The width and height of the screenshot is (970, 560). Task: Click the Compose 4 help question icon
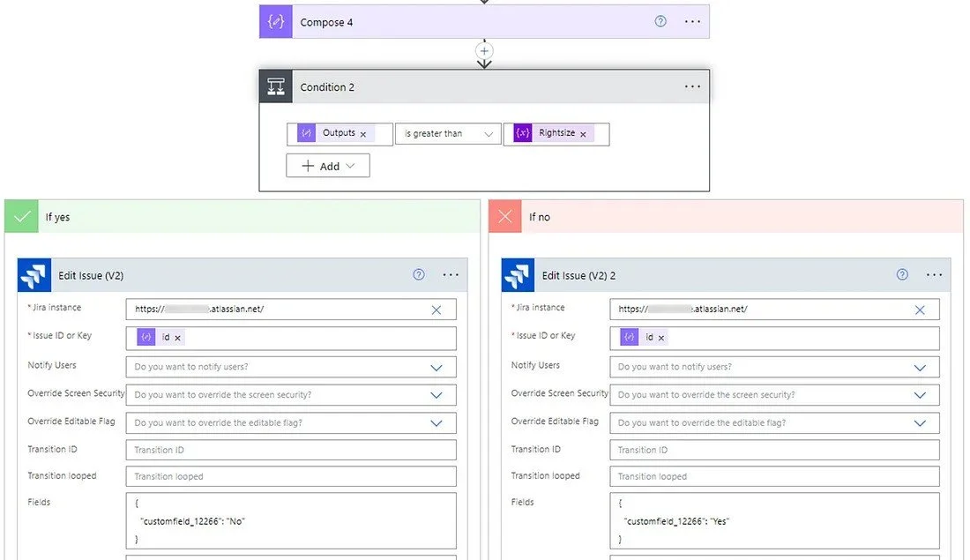(660, 22)
